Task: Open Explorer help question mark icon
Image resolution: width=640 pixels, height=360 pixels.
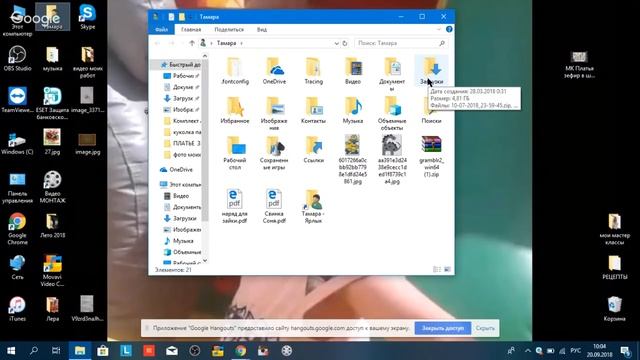Action: click(x=449, y=29)
